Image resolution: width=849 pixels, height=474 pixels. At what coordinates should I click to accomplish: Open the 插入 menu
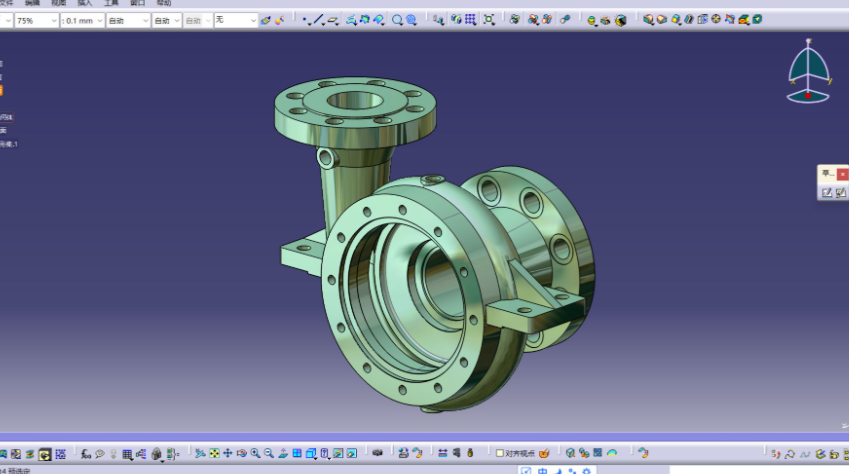point(84,3)
